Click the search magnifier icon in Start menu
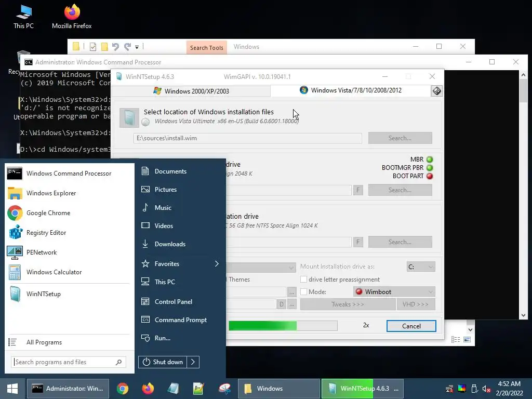This screenshot has width=532, height=399. (x=119, y=362)
